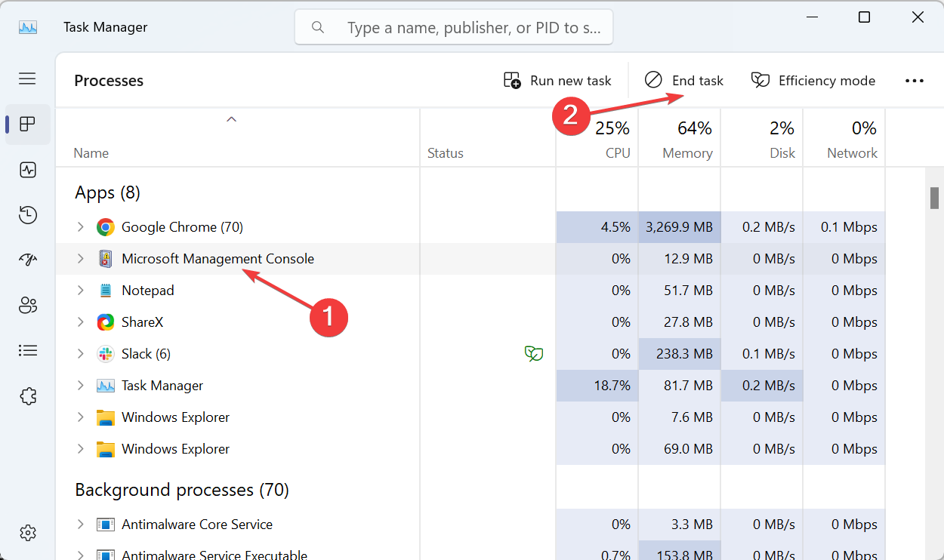Click Background processes (70) header
The height and width of the screenshot is (560, 944).
182,491
